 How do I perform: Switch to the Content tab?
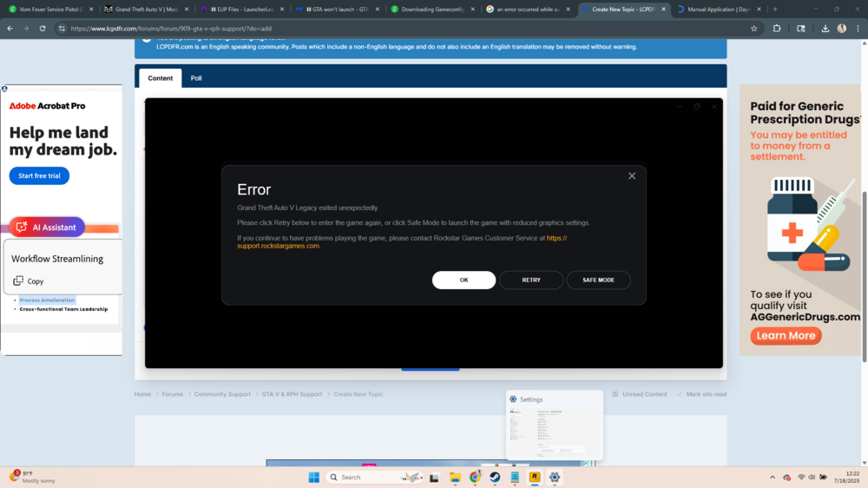click(x=160, y=78)
